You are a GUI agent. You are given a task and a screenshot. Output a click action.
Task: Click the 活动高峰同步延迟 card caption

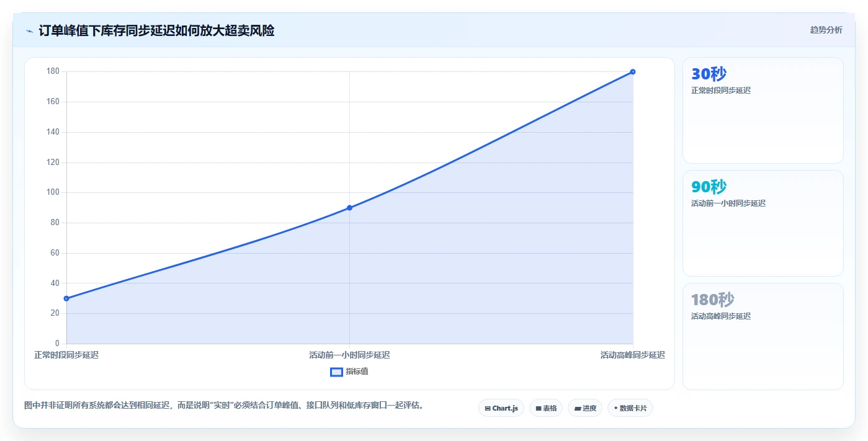tap(721, 316)
